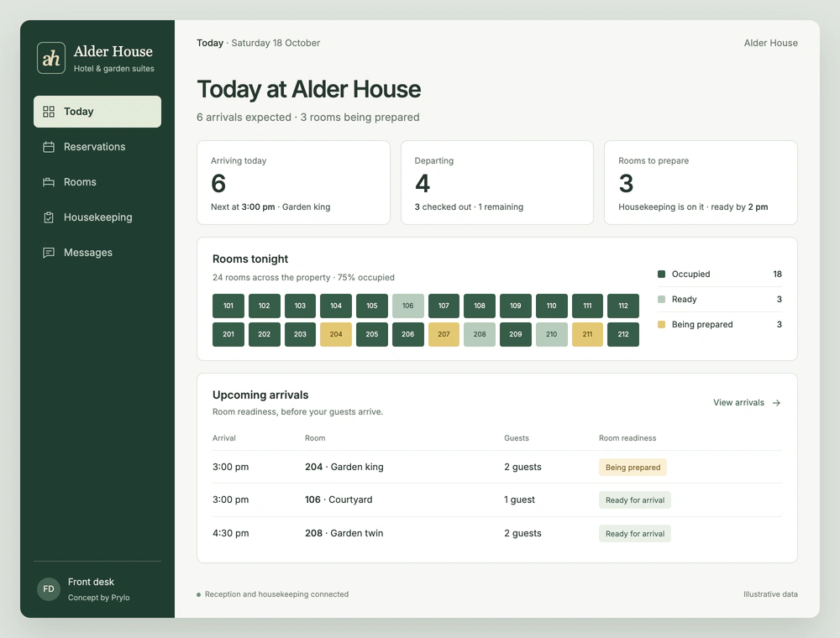The width and height of the screenshot is (840, 638).
Task: Open the Housekeeping section
Action: (97, 217)
